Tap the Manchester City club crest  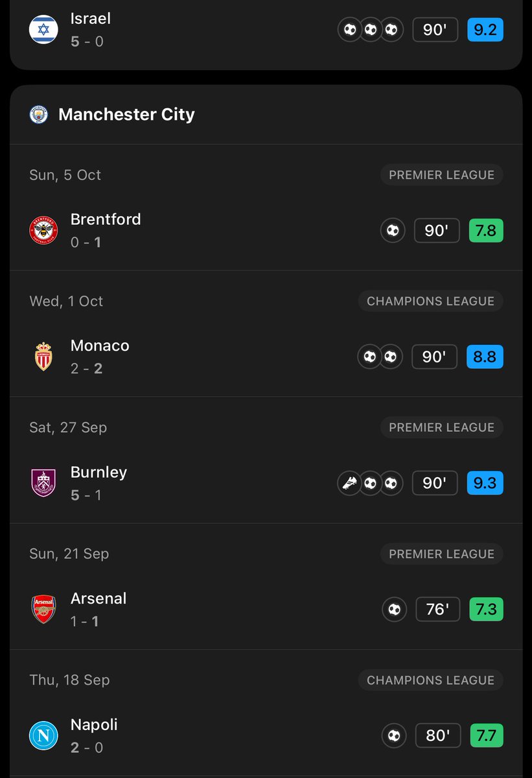[39, 115]
